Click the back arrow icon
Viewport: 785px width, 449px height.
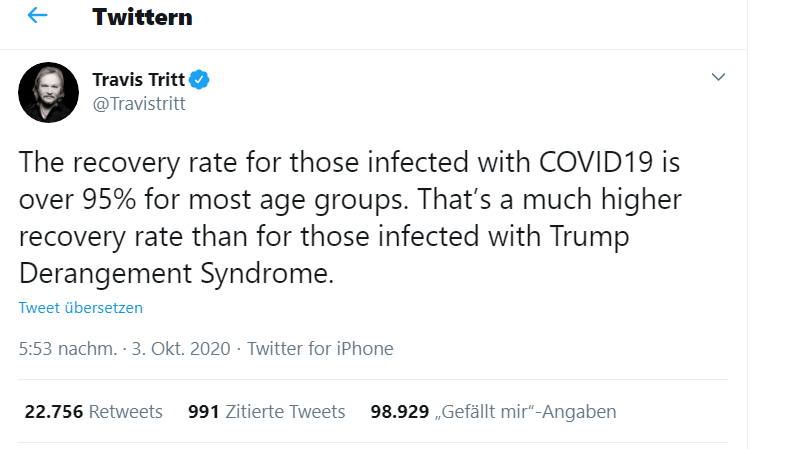(38, 17)
